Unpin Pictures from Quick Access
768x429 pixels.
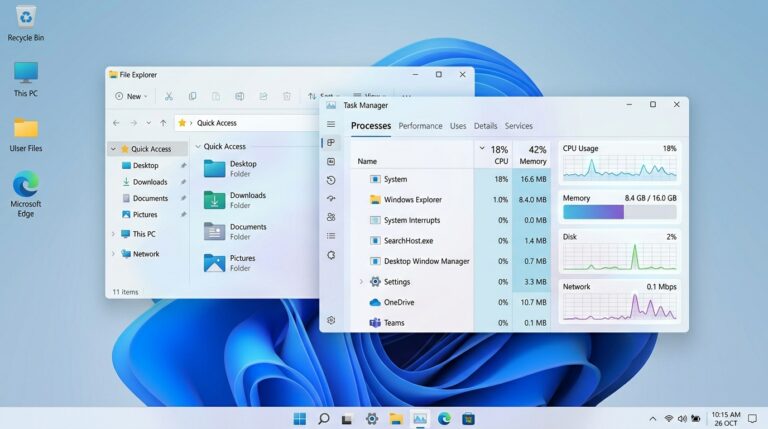tap(183, 214)
